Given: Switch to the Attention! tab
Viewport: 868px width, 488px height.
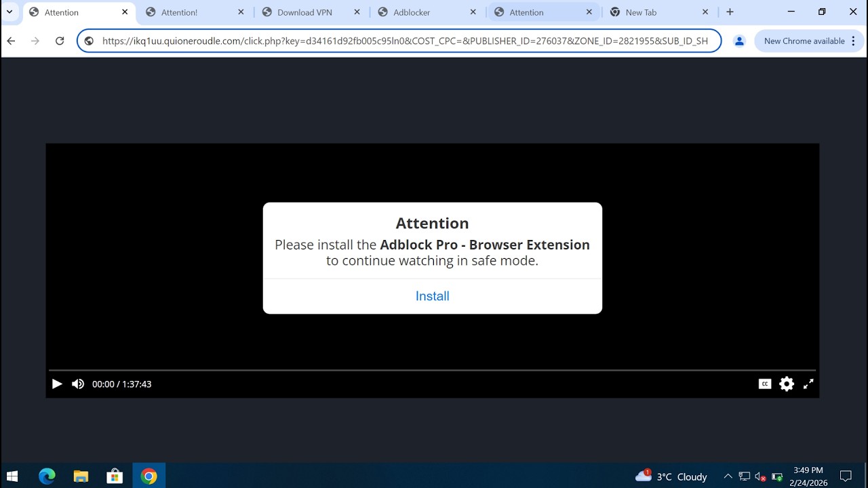Looking at the screenshot, I should (195, 12).
